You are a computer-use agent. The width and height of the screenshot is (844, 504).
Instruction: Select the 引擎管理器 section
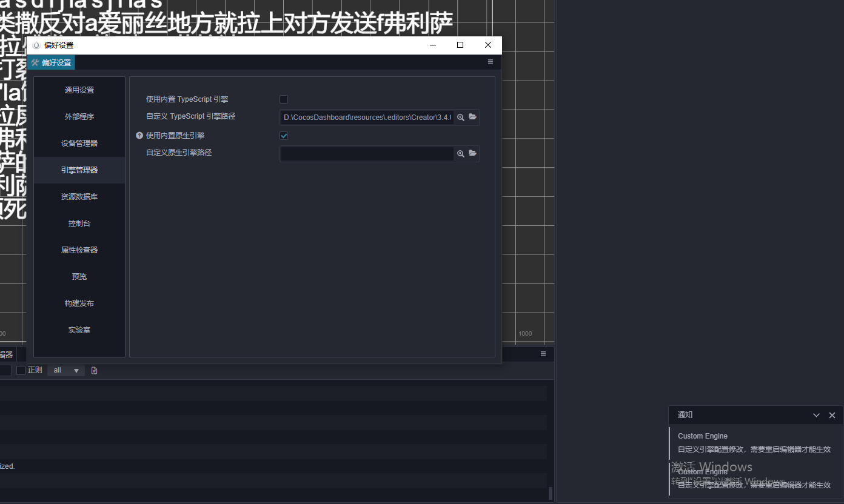[79, 170]
